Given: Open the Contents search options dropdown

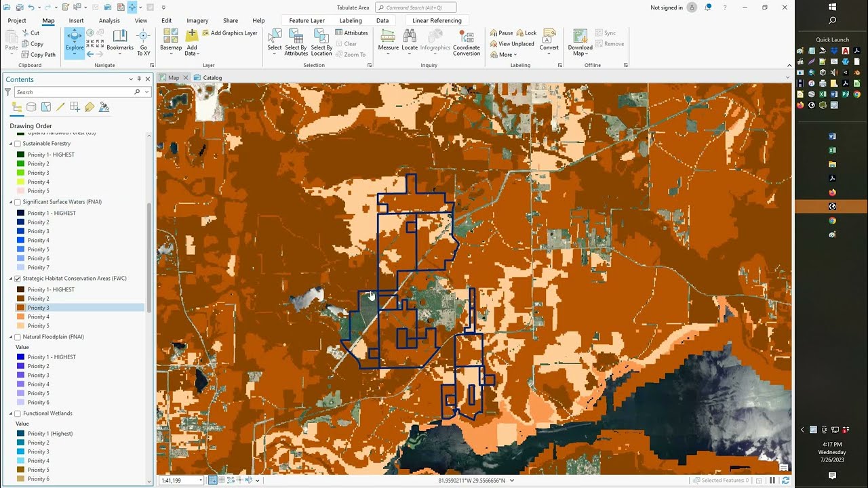Looking at the screenshot, I should [x=146, y=92].
